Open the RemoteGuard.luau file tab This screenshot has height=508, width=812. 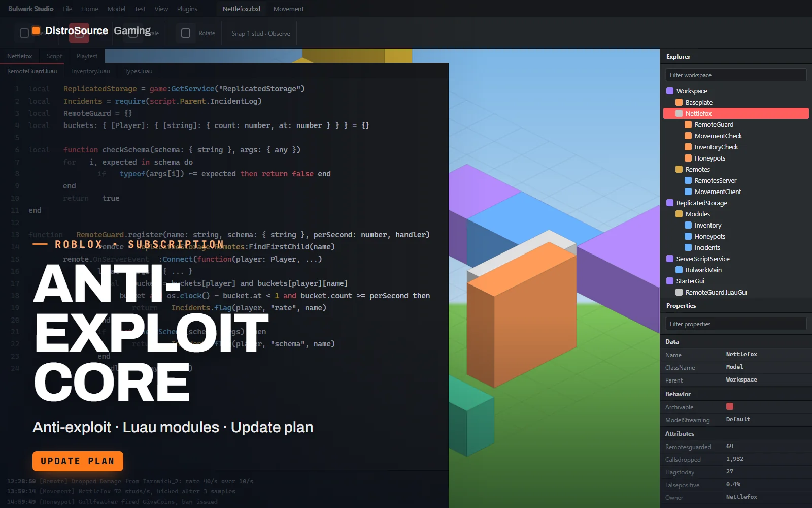coord(32,71)
